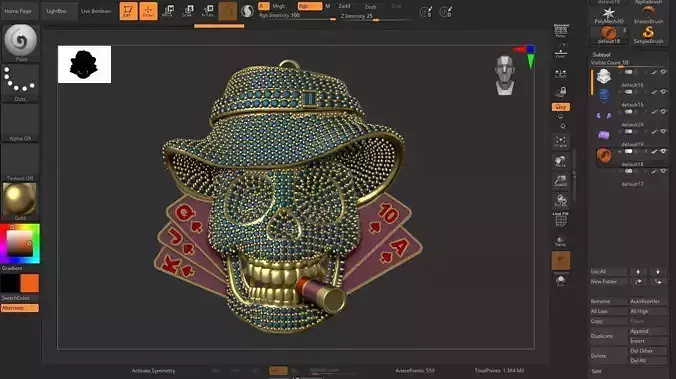This screenshot has width=676, height=379.
Task: Toggle Transp transparency icon
Action: click(x=560, y=241)
